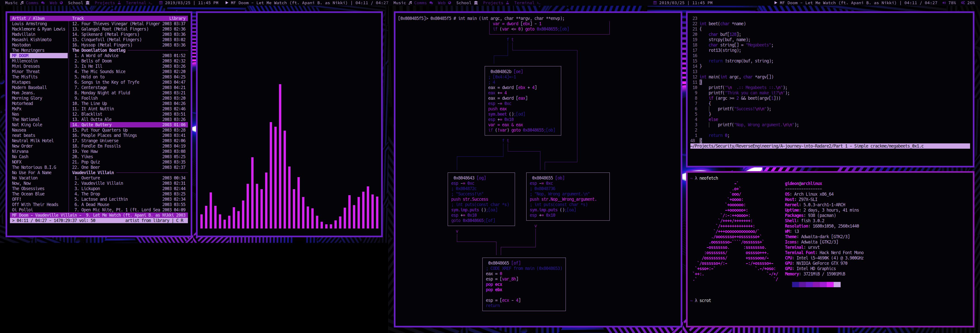Click darkest blue swatch in neofetch color row
980x333 pixels.
pos(796,285)
